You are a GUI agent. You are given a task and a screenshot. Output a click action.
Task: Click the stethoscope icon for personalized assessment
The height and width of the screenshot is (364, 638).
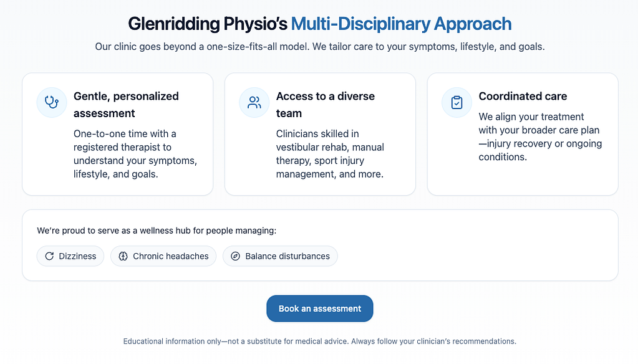tap(52, 102)
